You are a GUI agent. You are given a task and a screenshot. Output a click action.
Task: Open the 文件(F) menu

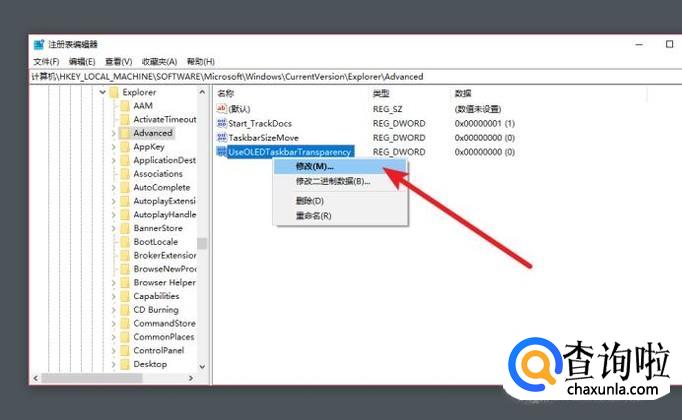pos(46,62)
